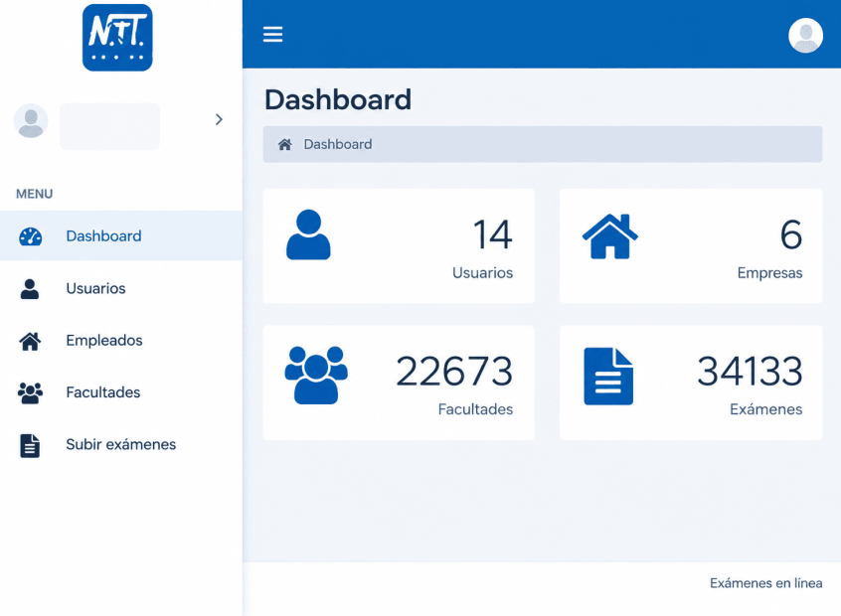Image resolution: width=841 pixels, height=616 pixels.
Task: Click the Dashboard speedometer icon
Action: [31, 236]
